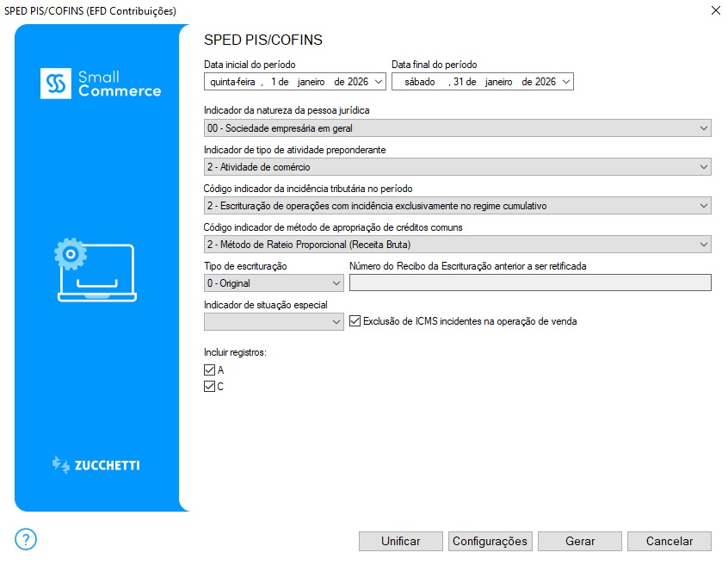The image size is (728, 565).
Task: Close the SPED PIS/COFINS window
Action: 715,11
